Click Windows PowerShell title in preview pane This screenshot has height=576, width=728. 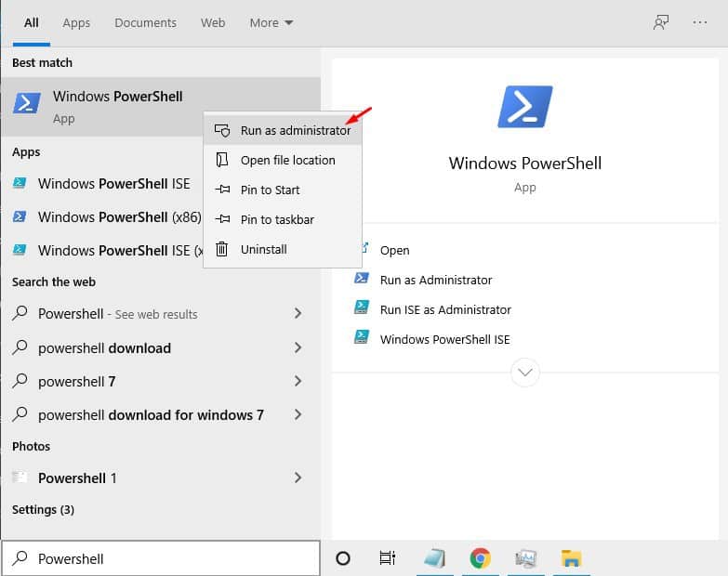point(525,164)
